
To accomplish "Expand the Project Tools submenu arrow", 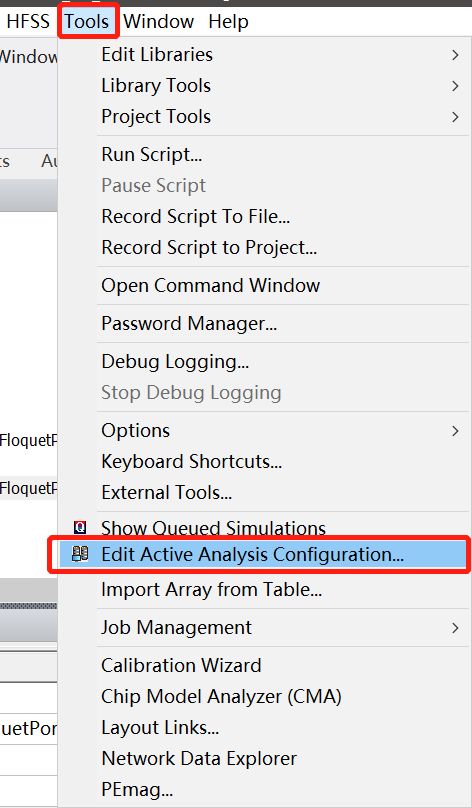I will (x=455, y=116).
